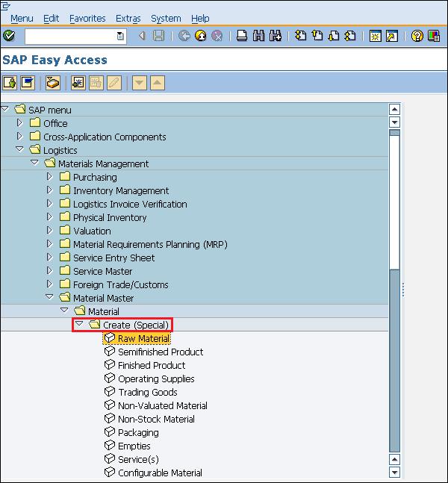Click the Find Next binoculars icon
The height and width of the screenshot is (483, 448).
pos(276,36)
